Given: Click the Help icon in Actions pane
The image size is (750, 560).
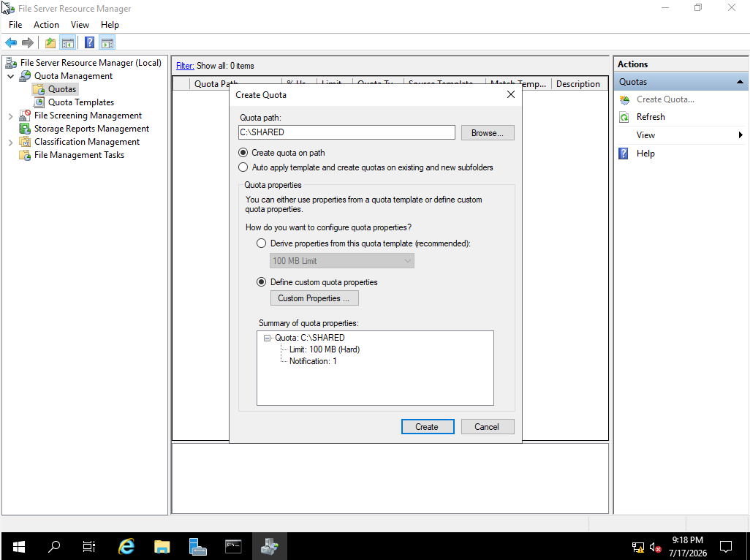Looking at the screenshot, I should [x=624, y=154].
